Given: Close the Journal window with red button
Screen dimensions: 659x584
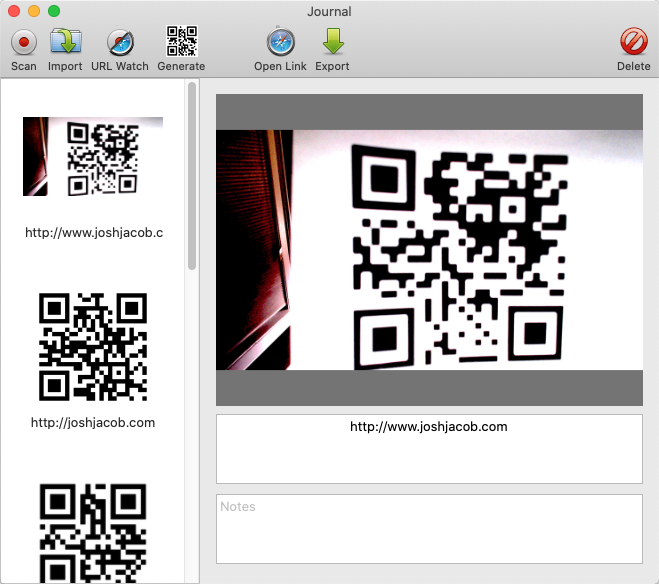Looking at the screenshot, I should coord(14,11).
